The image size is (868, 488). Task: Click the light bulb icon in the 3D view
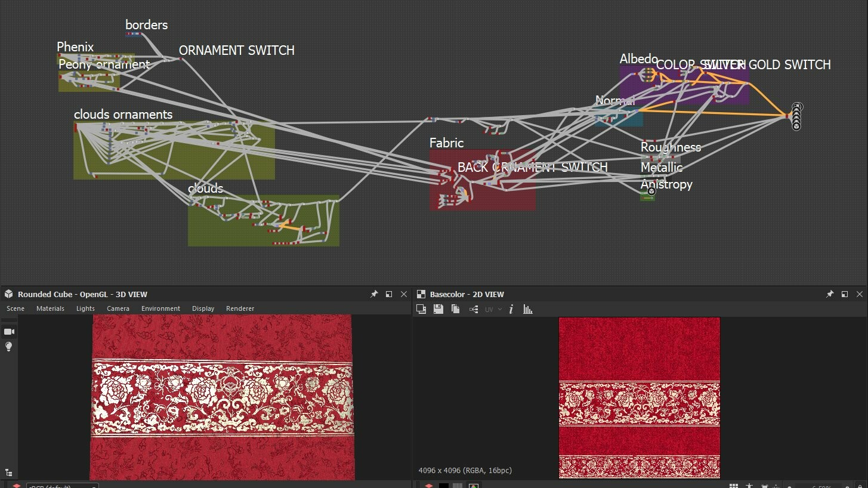[8, 347]
